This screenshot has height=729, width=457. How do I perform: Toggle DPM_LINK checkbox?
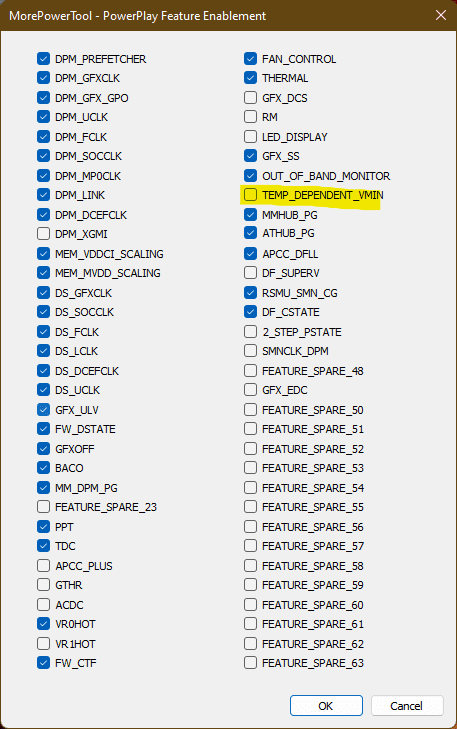43,195
